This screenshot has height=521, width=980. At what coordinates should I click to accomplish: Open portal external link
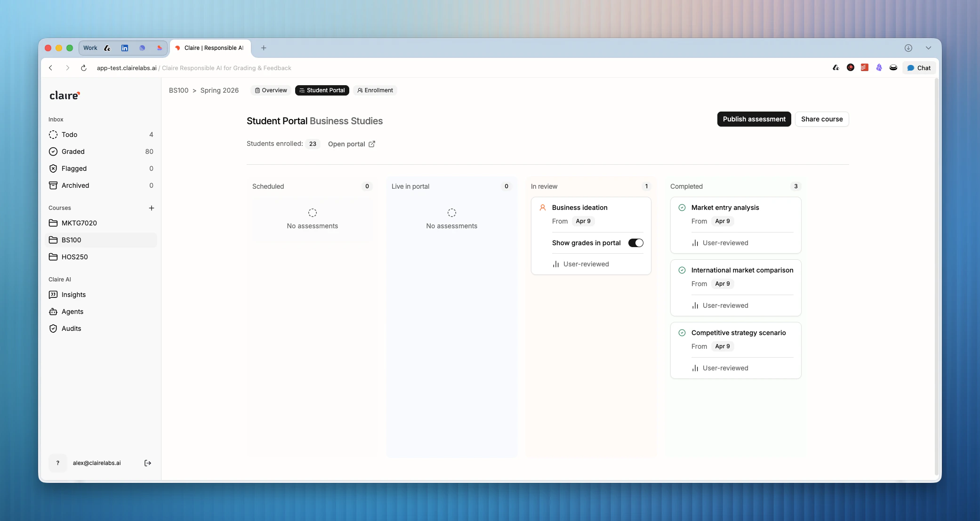(x=351, y=144)
